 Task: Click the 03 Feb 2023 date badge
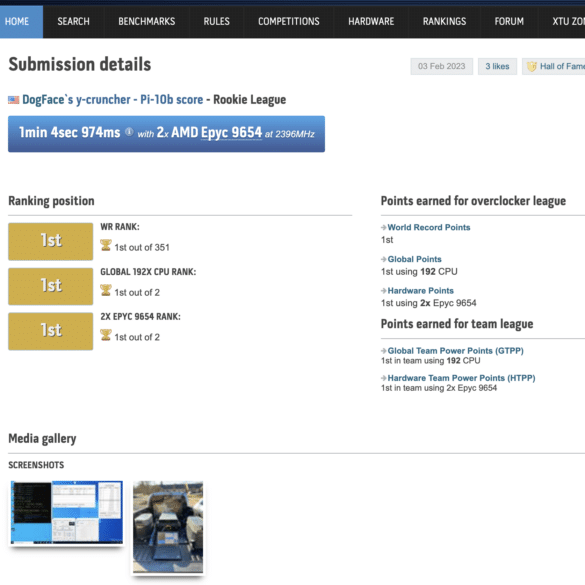point(442,66)
